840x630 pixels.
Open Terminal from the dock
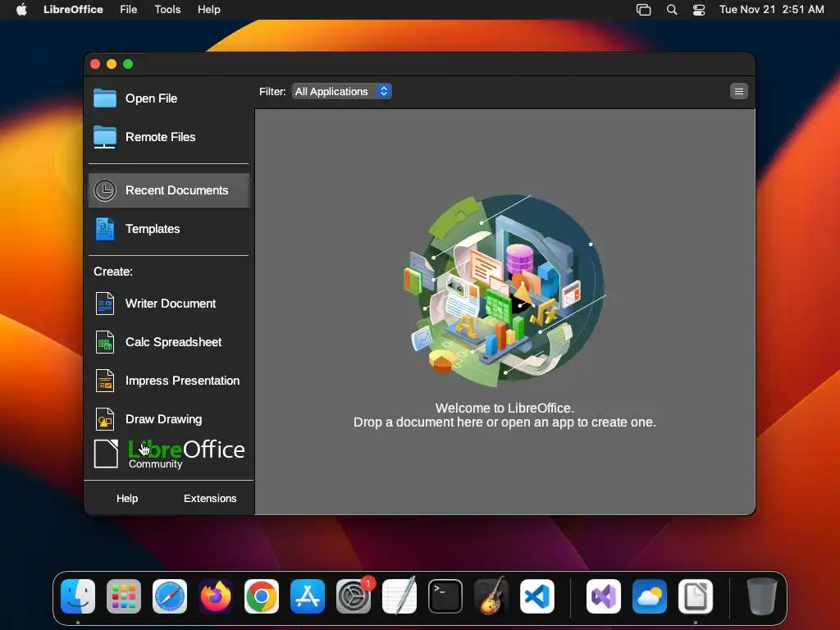[x=445, y=596]
